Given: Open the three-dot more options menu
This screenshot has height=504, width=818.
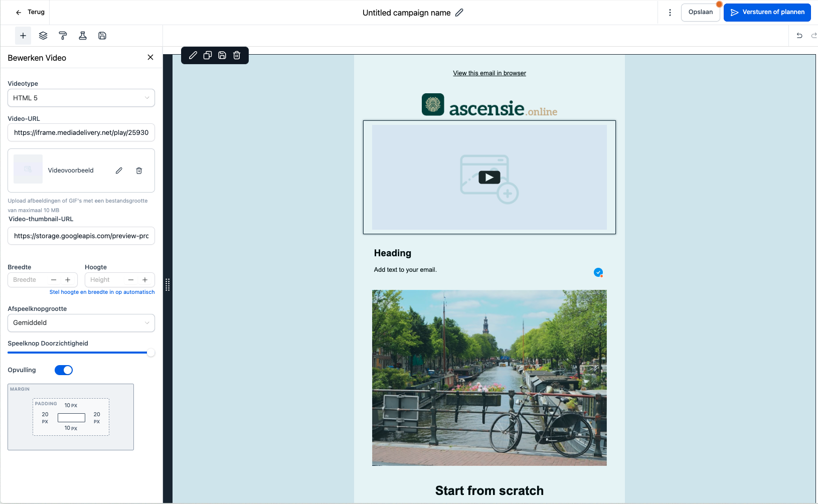Looking at the screenshot, I should (670, 13).
